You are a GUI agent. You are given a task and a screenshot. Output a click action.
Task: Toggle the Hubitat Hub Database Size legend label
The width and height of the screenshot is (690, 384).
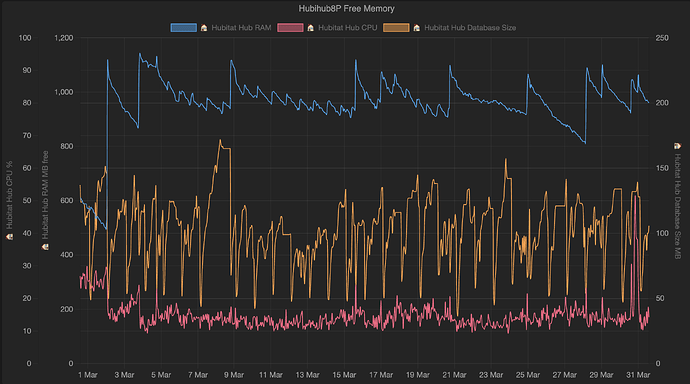coord(470,28)
